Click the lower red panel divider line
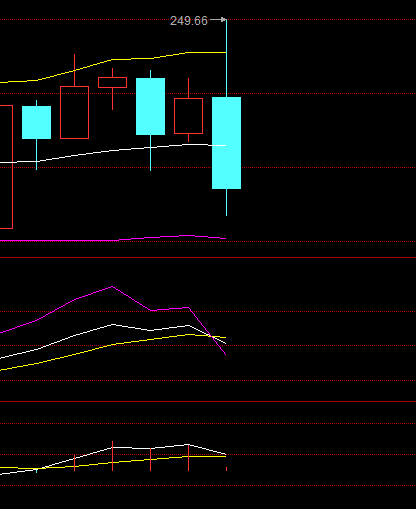The height and width of the screenshot is (509, 416). pyautogui.click(x=208, y=401)
